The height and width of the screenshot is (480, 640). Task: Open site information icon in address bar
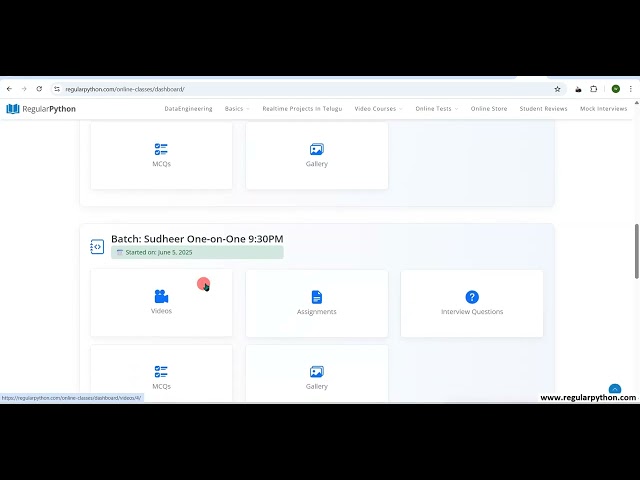57,89
